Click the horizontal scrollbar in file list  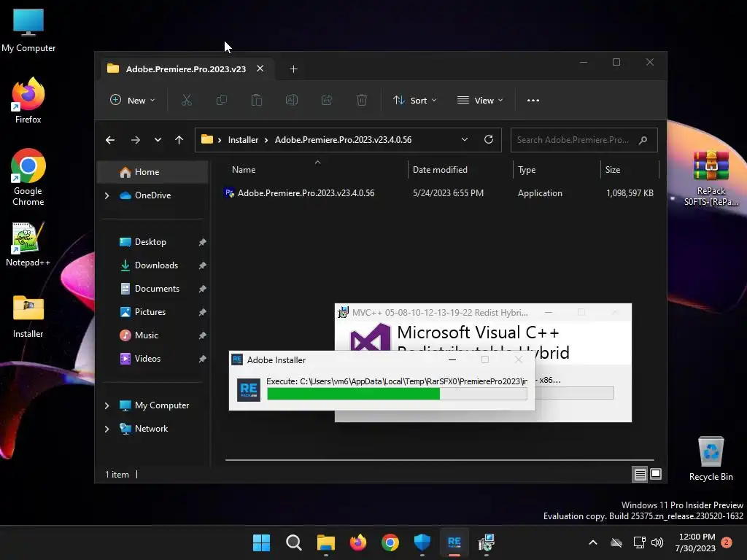439,460
